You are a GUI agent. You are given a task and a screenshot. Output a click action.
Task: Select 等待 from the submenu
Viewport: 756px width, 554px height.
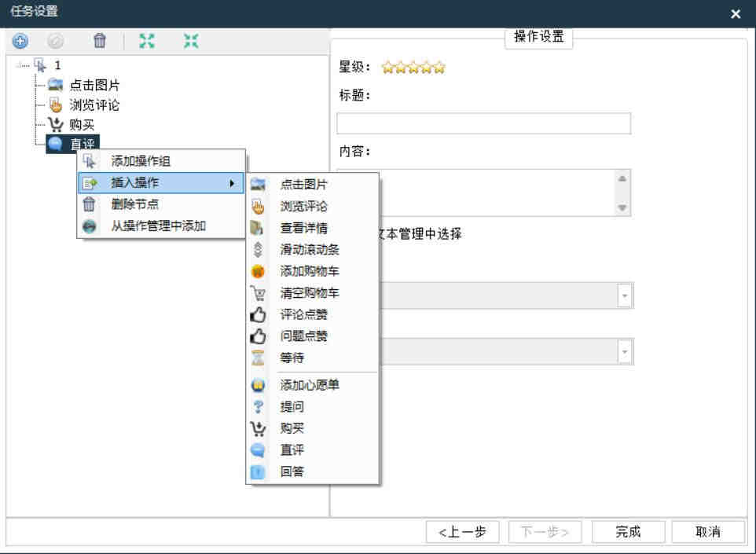313,358
